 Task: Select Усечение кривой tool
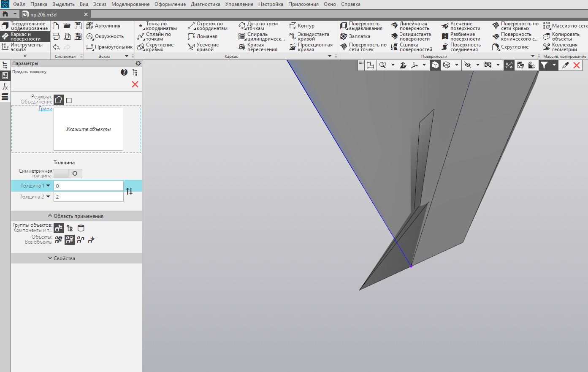point(203,47)
